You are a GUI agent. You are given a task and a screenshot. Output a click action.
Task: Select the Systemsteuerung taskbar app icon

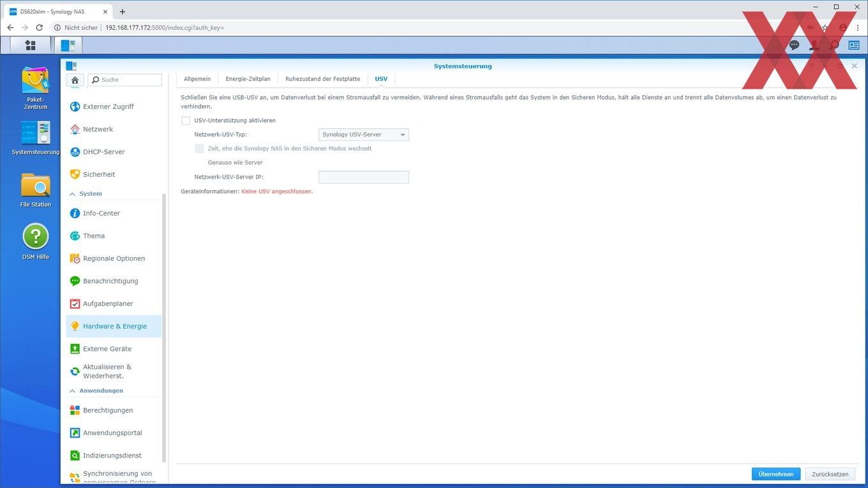pos(68,45)
